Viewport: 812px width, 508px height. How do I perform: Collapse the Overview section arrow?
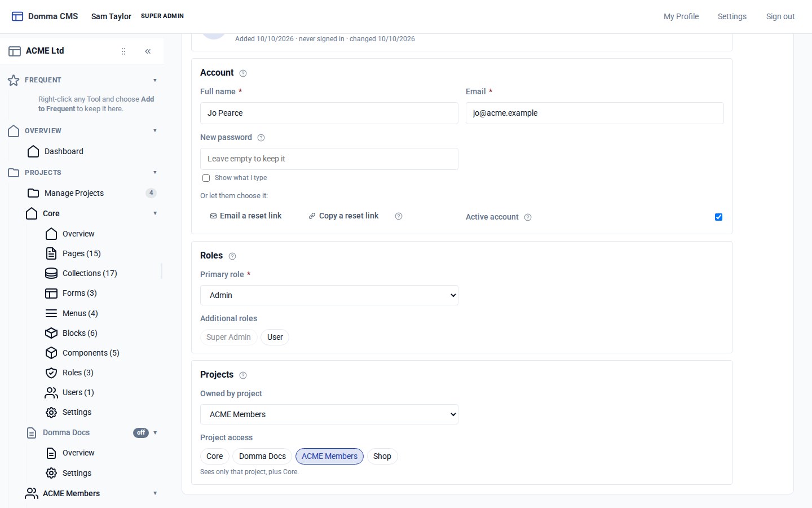[x=155, y=131]
